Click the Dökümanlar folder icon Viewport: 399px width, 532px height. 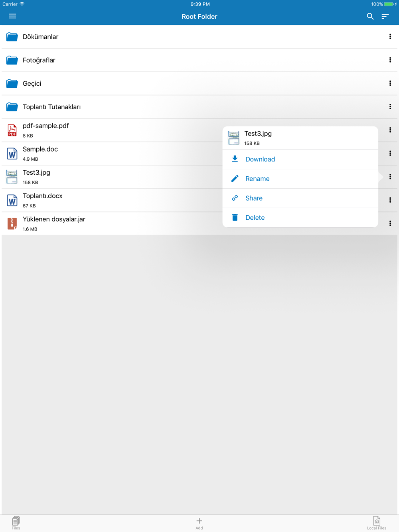click(12, 37)
